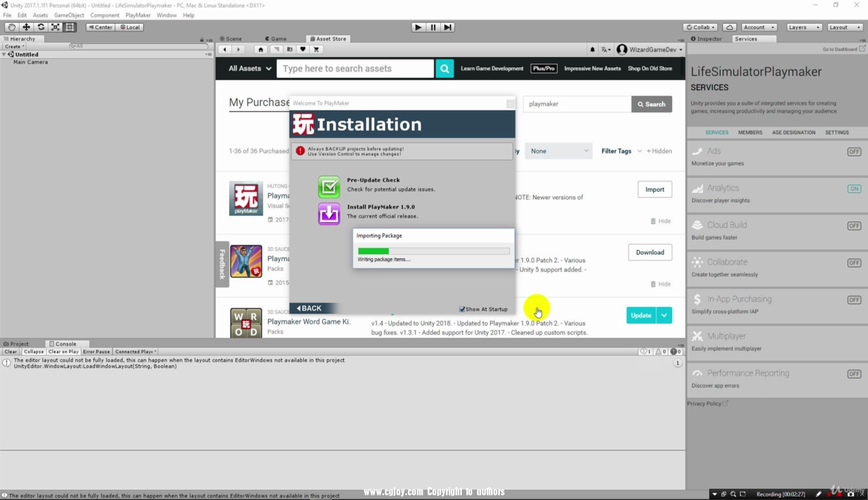Open the Collab dropdown
This screenshot has width=868, height=500.
pyautogui.click(x=701, y=27)
